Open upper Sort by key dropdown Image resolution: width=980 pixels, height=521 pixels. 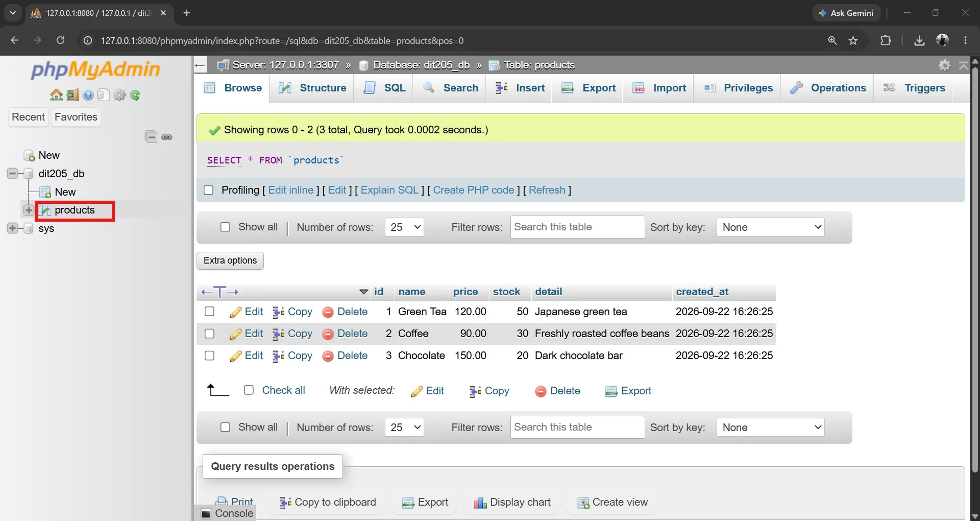tap(771, 227)
